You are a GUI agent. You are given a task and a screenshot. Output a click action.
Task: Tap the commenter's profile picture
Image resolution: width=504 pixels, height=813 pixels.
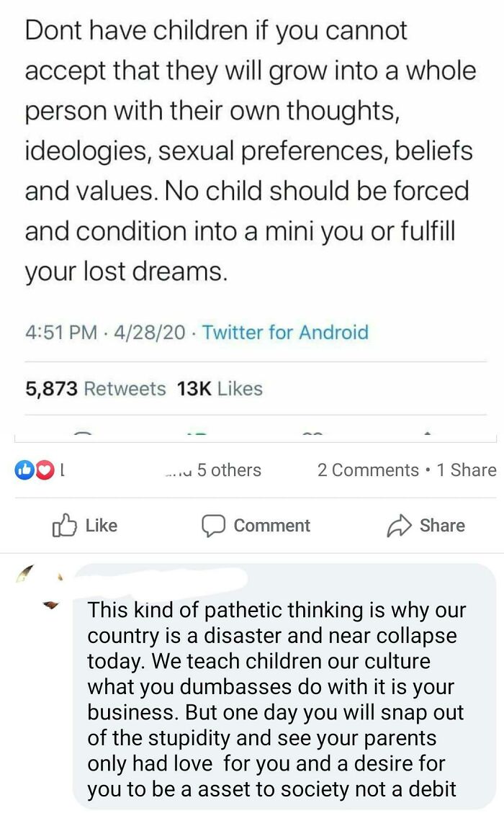[x=38, y=586]
